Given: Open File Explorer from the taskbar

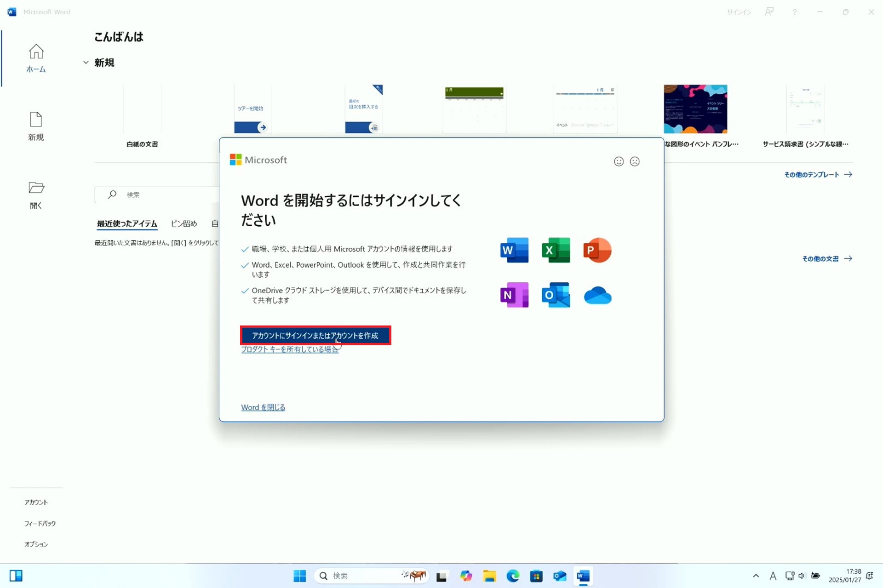Looking at the screenshot, I should [489, 576].
